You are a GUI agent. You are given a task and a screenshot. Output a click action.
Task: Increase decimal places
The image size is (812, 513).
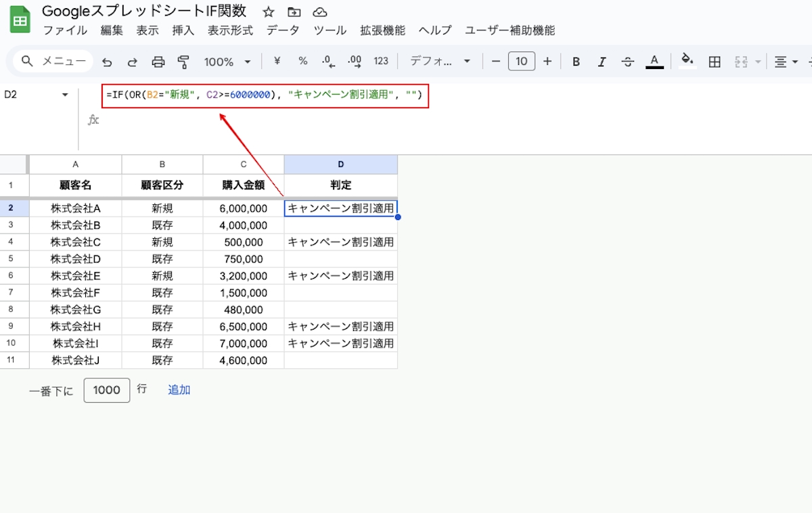[355, 62]
